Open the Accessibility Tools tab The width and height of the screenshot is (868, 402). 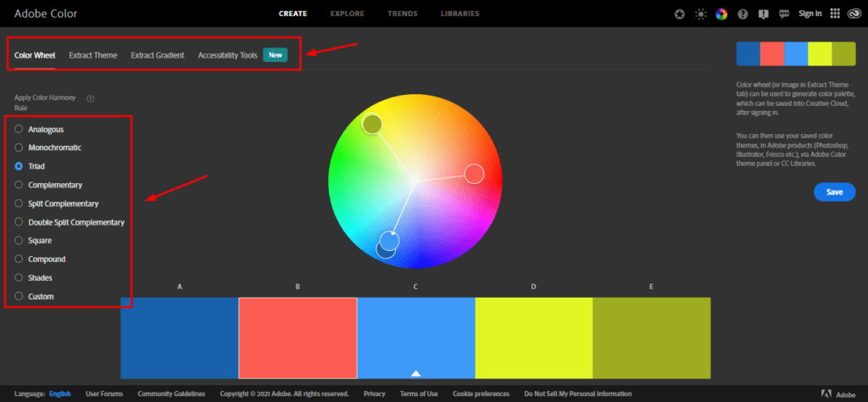227,55
